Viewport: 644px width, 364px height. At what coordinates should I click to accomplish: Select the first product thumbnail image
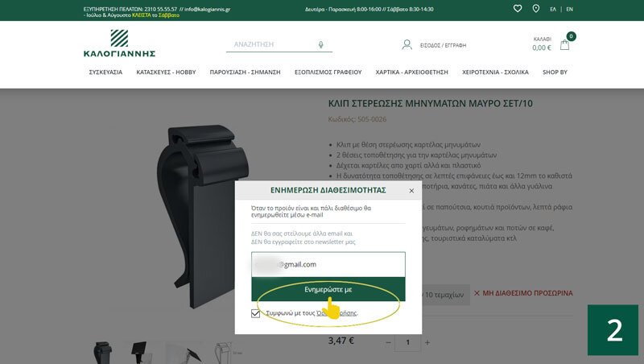click(x=103, y=353)
